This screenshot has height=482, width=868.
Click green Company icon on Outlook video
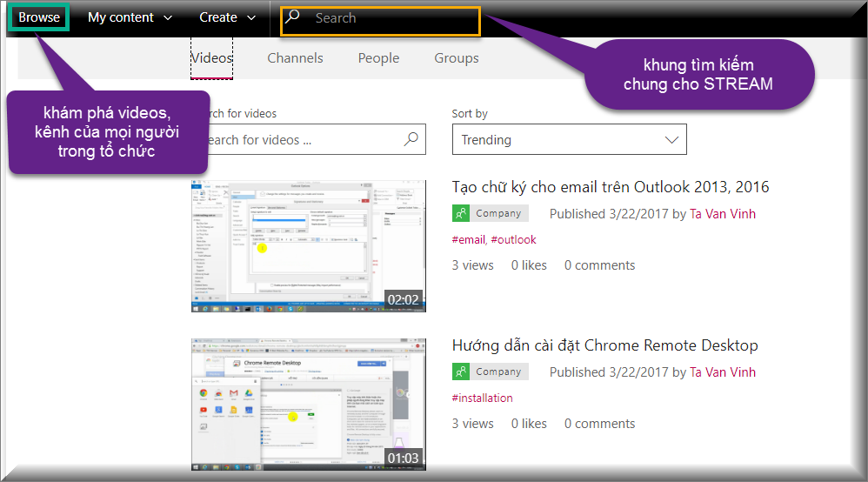[x=461, y=213]
